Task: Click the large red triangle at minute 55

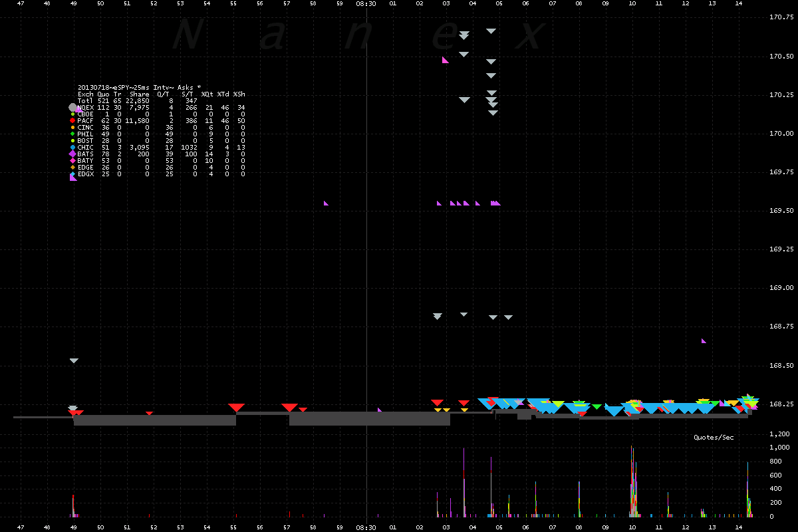Action: pyautogui.click(x=236, y=407)
